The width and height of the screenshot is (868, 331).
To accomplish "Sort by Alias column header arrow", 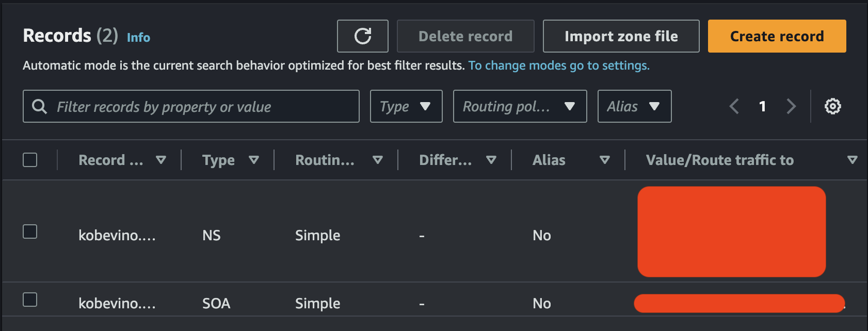I will pyautogui.click(x=604, y=160).
